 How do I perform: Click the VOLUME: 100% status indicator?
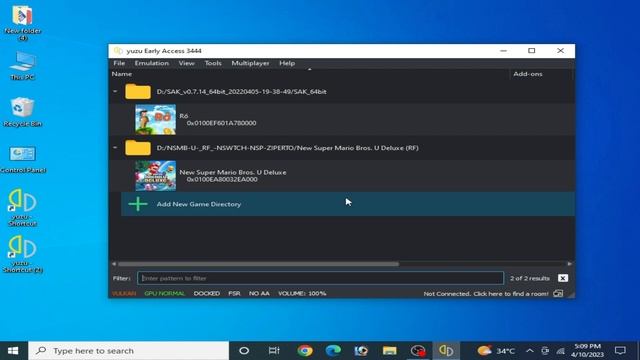[x=302, y=293]
